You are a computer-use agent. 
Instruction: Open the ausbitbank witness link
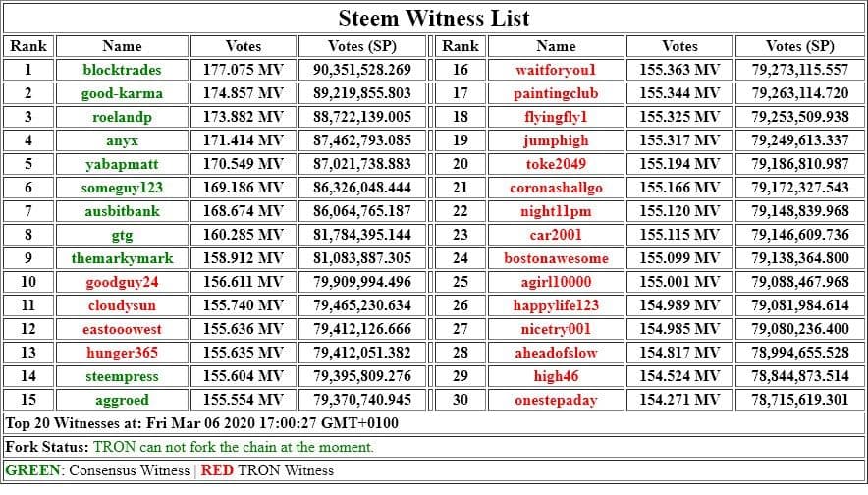point(122,211)
